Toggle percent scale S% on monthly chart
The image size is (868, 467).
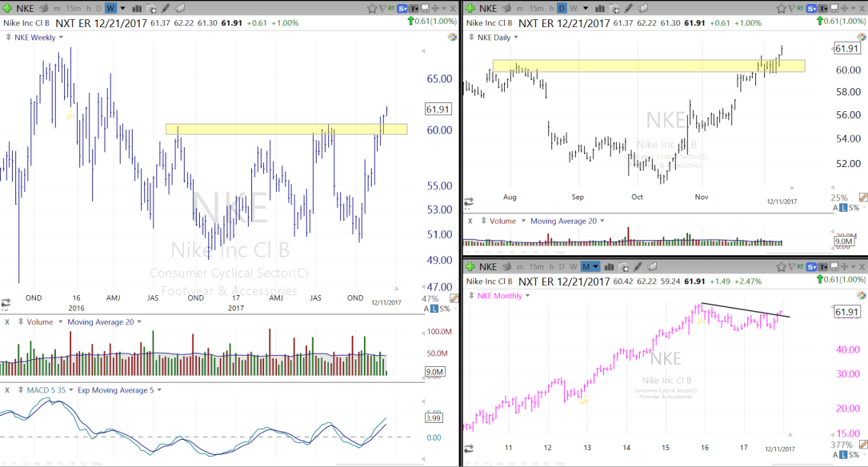[854, 454]
